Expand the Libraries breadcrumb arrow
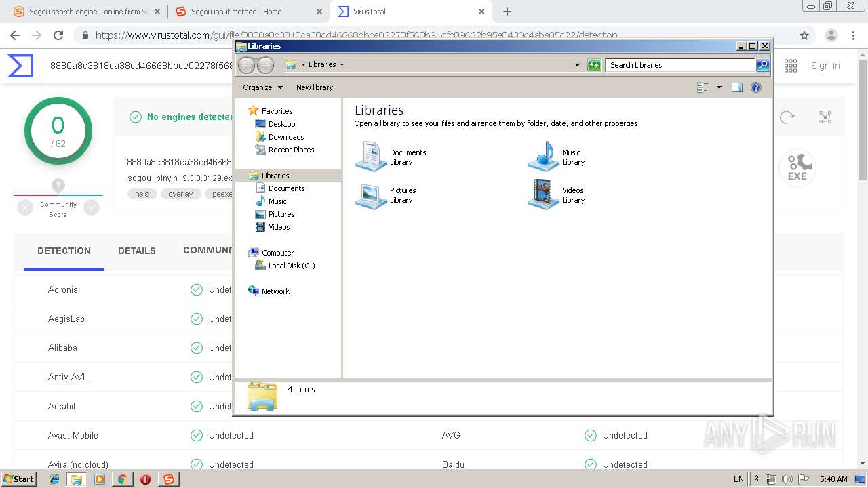Screen dimensions: 868x488 pos(342,65)
